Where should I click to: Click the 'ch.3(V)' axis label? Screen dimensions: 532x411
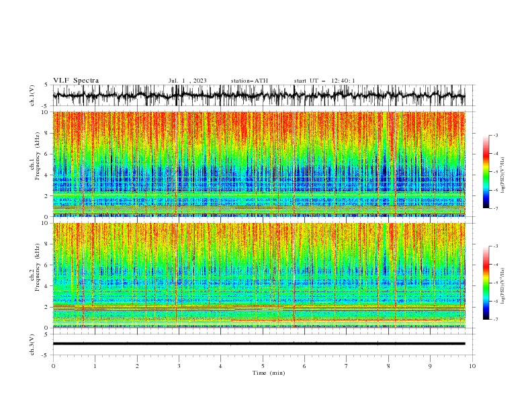click(32, 345)
